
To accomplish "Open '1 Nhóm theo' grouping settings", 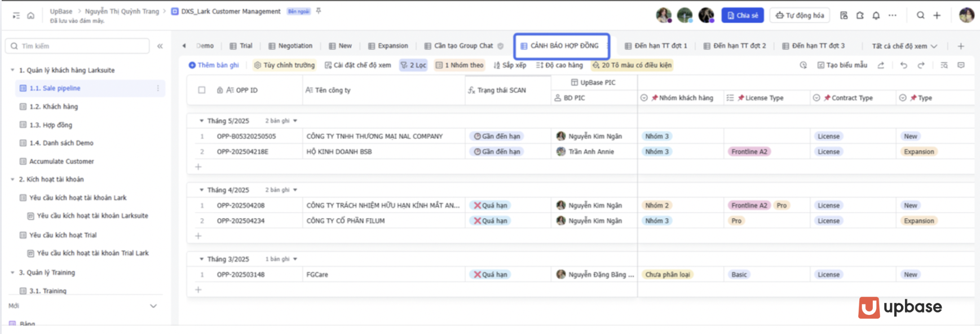I will [459, 65].
